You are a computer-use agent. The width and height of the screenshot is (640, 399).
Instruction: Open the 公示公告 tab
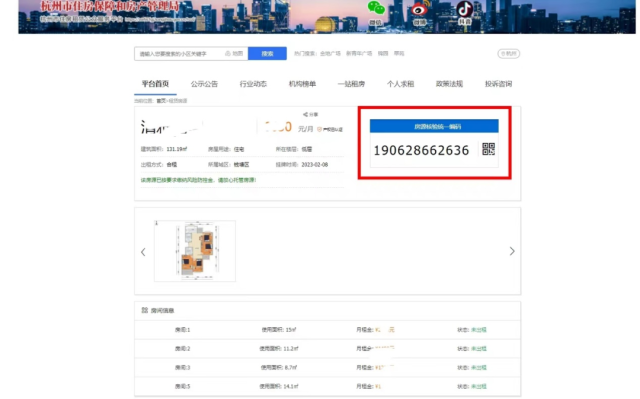click(x=204, y=84)
